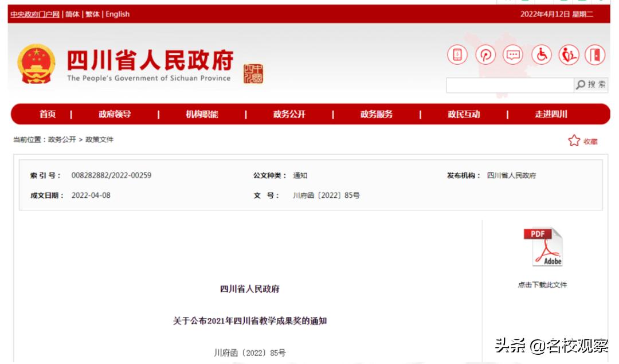
Task: Click the circular P app icon
Action: coord(485,55)
